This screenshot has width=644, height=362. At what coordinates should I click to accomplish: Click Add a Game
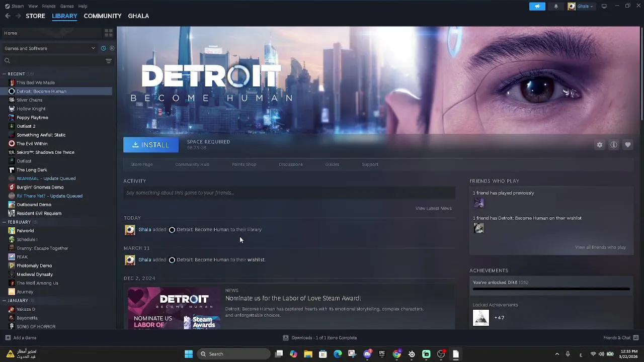coord(21,338)
